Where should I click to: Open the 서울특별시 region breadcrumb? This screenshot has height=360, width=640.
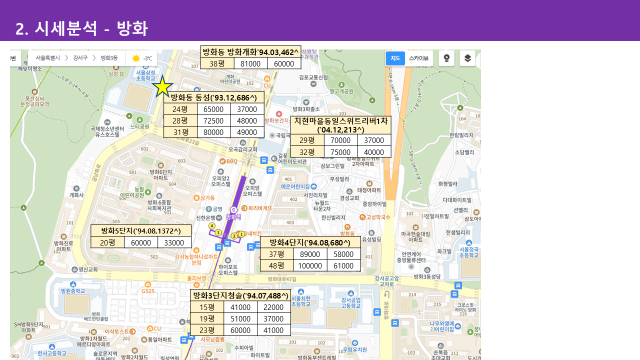(48, 58)
